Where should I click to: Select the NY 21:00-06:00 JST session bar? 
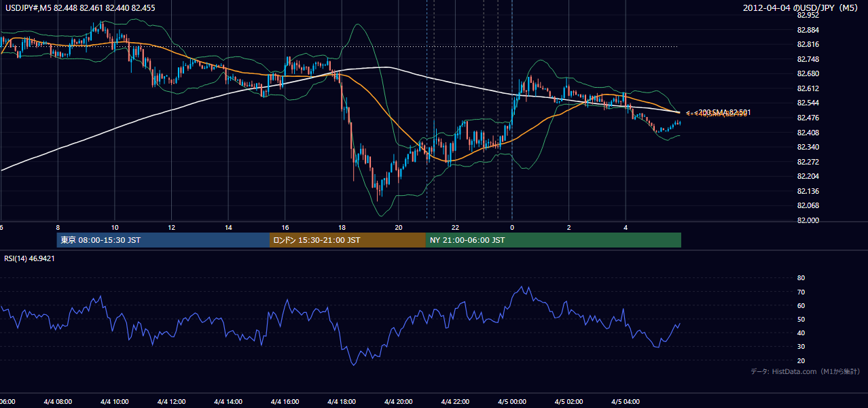[x=554, y=240]
